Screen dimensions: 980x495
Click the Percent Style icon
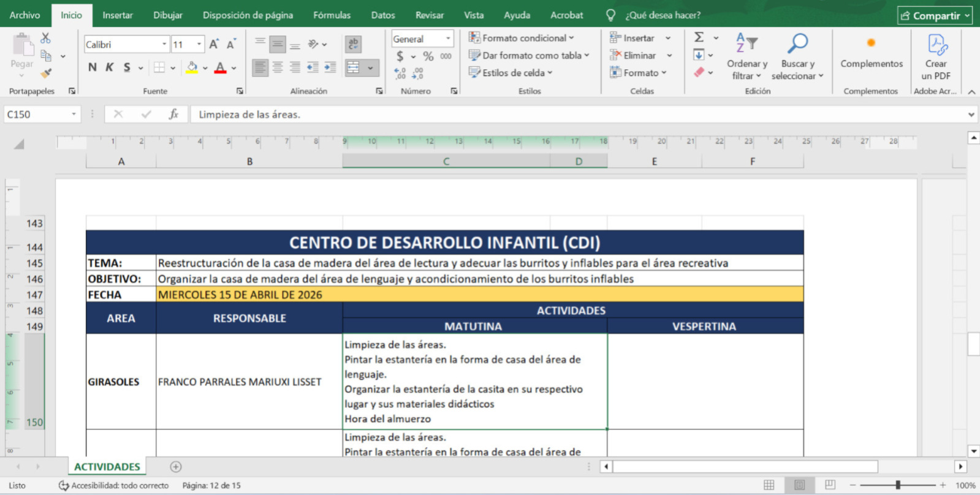[428, 56]
